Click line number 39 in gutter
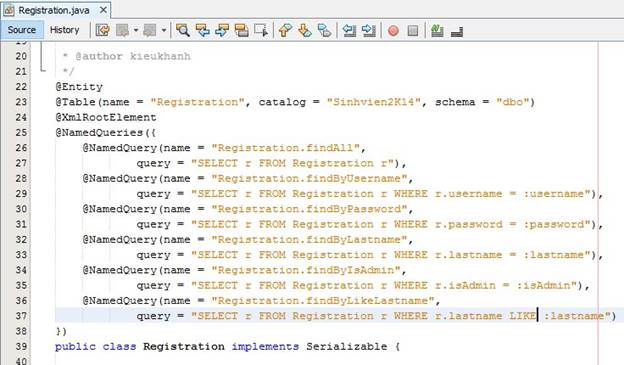Screen dimensions: 624x365 (21, 346)
